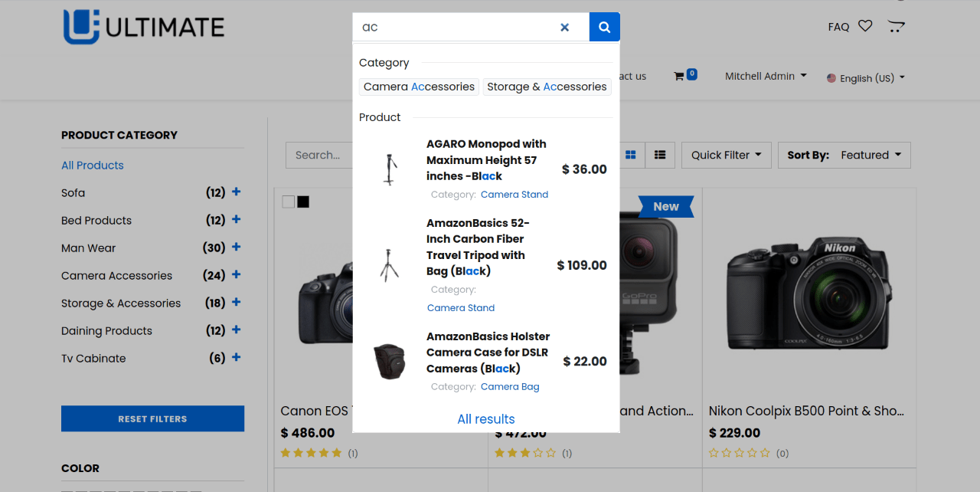Click the travel tripod thumbnail image
The width and height of the screenshot is (980, 492).
click(390, 265)
